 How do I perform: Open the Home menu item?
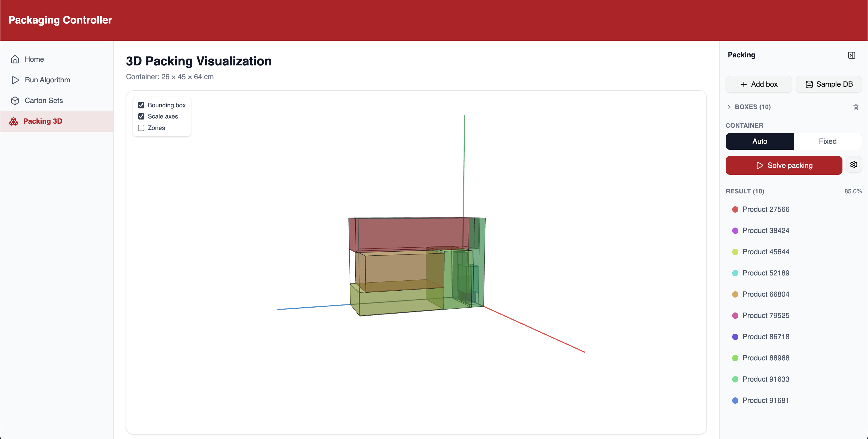click(57, 59)
